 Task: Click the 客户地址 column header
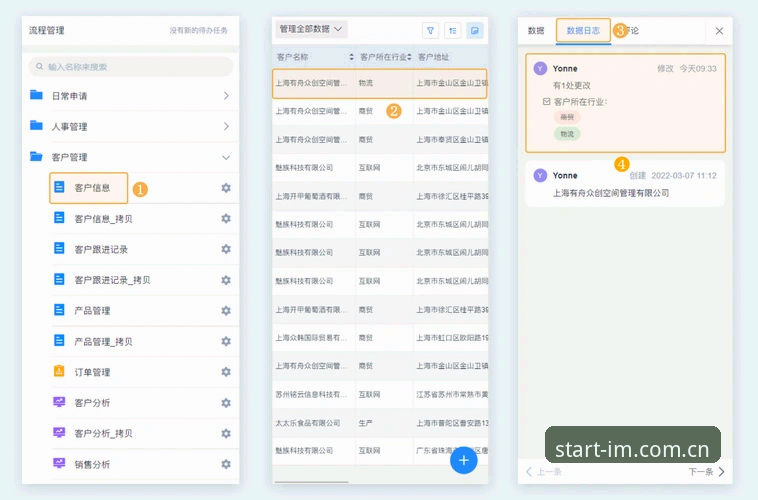433,57
